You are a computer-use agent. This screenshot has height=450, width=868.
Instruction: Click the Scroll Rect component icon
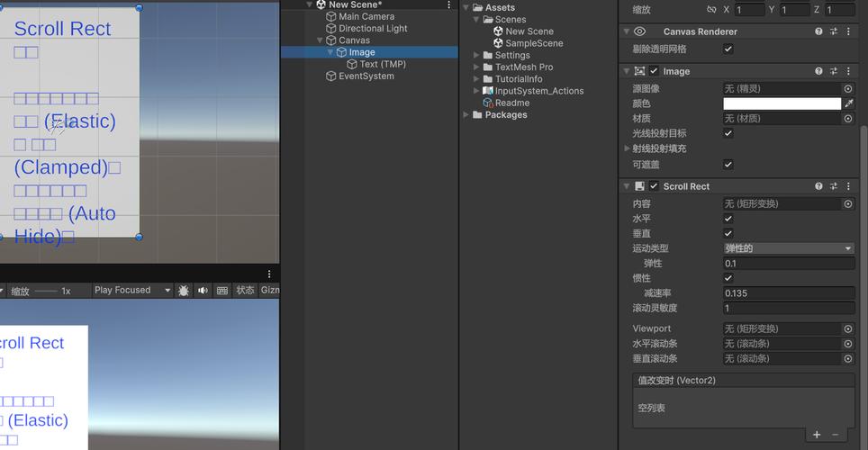click(639, 186)
